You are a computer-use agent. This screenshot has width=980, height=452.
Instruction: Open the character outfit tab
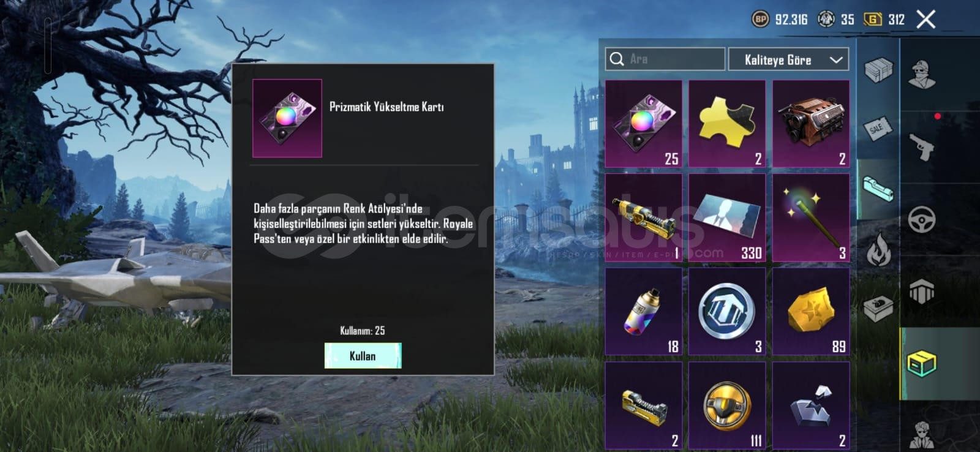(x=922, y=75)
